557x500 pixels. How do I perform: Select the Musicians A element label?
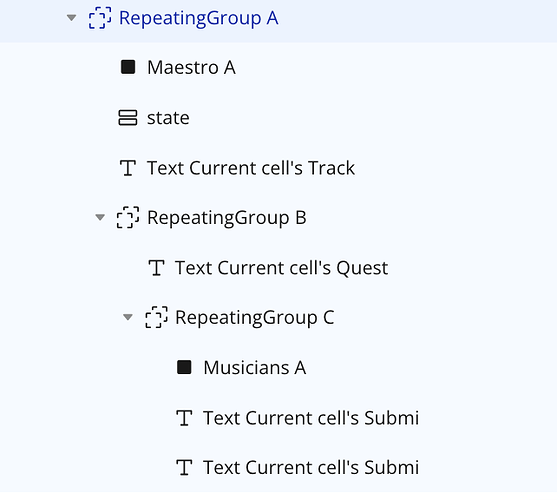click(x=255, y=368)
